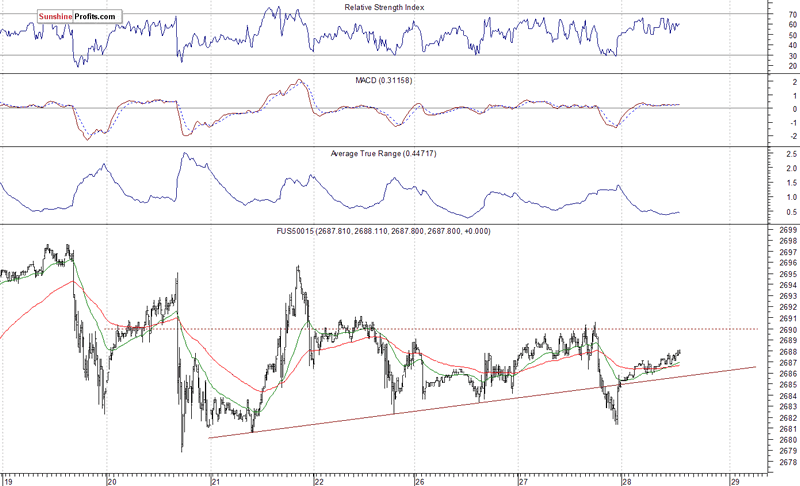
Task: Select the FUS50015 price header text
Action: coord(383,232)
